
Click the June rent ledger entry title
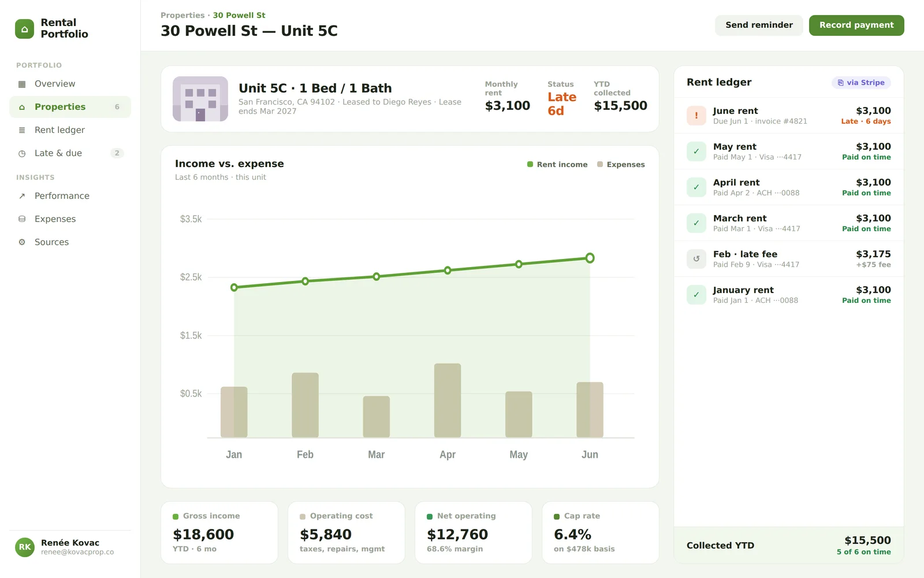[735, 111]
